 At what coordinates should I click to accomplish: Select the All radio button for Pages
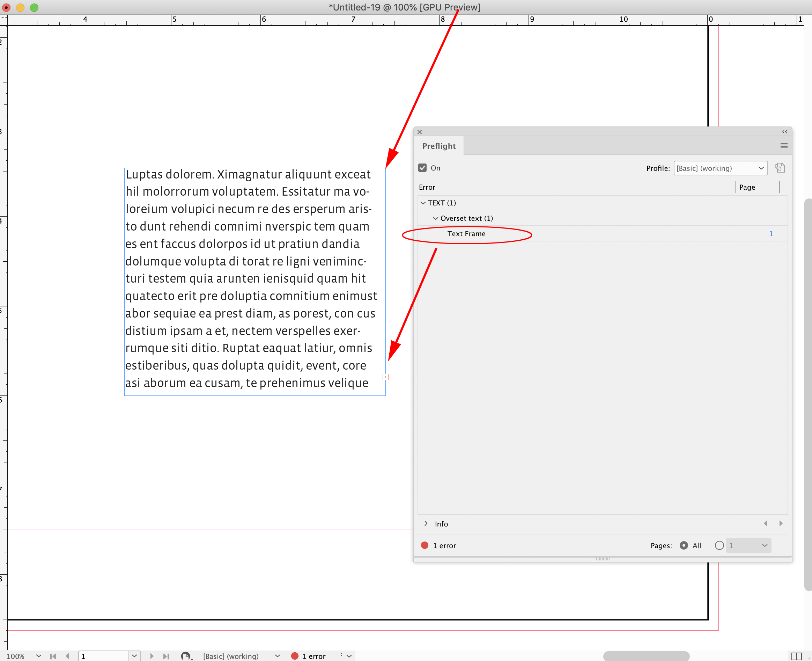684,545
